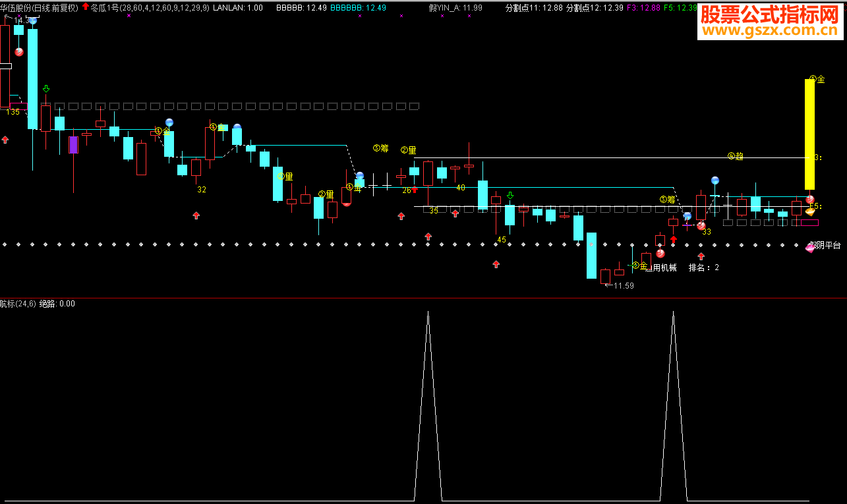This screenshot has width=847, height=504.
Task: Click the 通用机械 sector label
Action: click(660, 267)
